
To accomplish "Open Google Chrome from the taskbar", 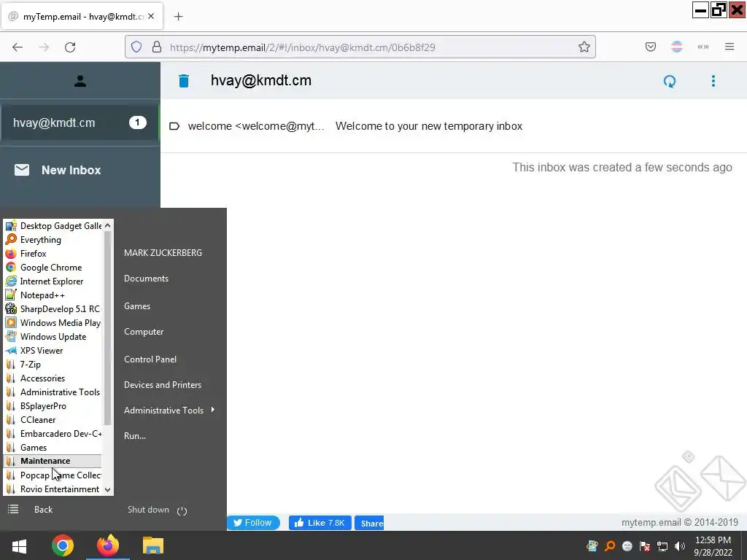I will tap(63, 545).
